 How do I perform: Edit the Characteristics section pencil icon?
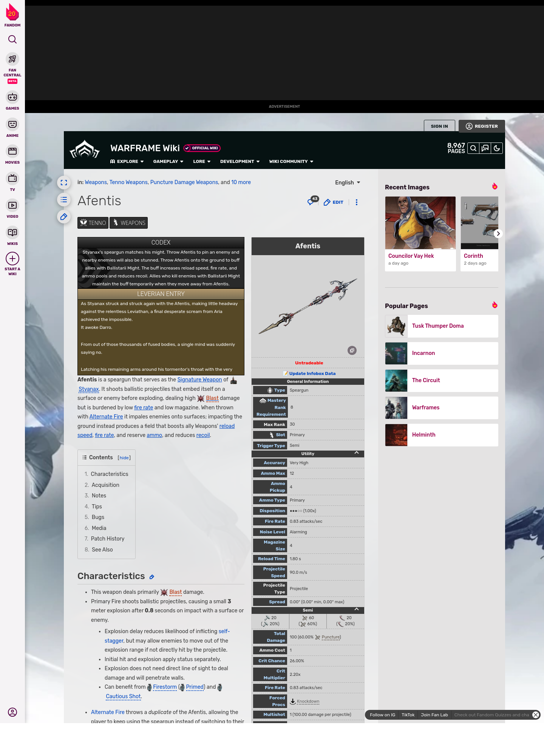click(152, 577)
